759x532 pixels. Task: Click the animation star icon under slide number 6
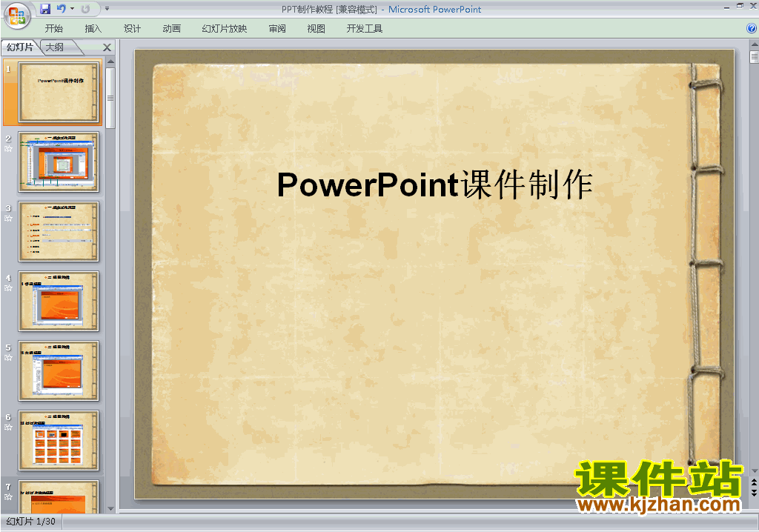[x=8, y=428]
